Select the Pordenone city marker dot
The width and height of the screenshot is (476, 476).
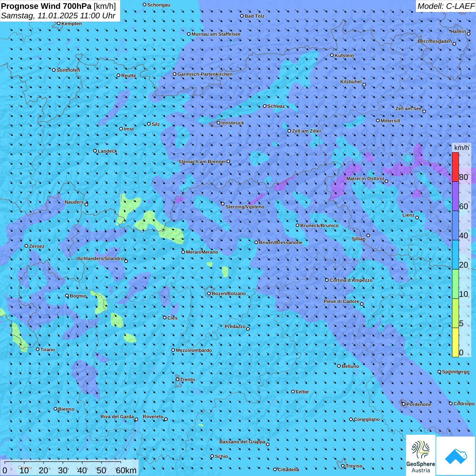tap(404, 404)
